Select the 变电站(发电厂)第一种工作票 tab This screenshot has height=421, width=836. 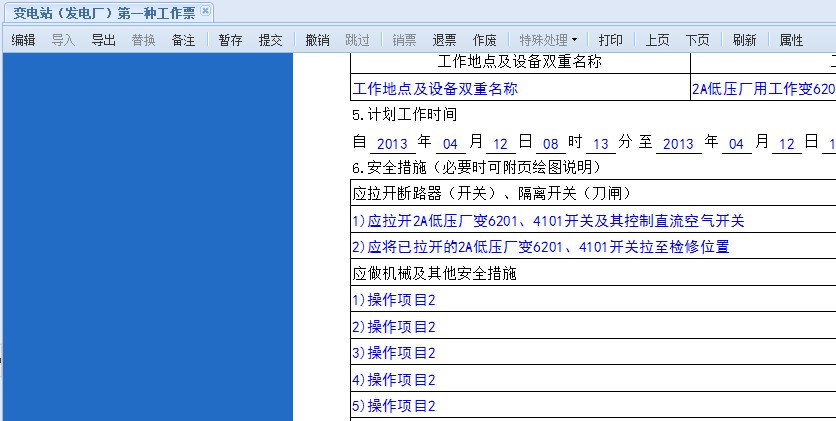[x=104, y=12]
